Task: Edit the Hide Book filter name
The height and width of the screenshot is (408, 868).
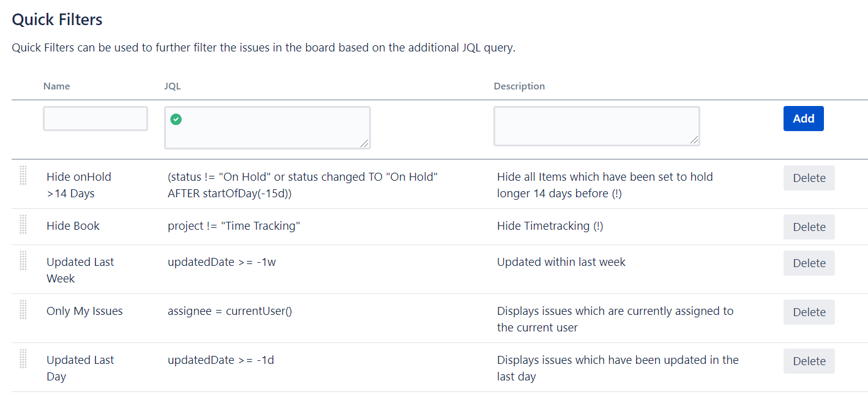Action: click(73, 226)
